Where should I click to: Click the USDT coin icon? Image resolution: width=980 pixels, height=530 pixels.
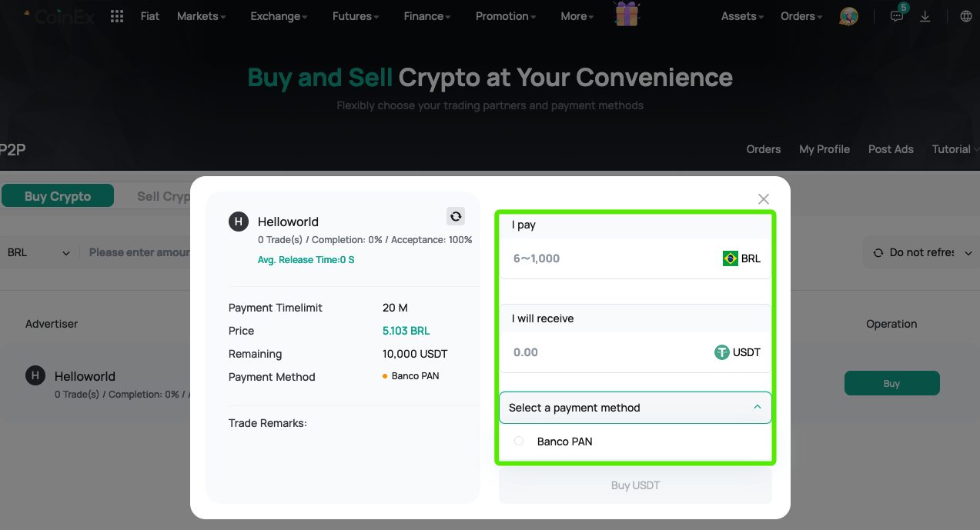pyautogui.click(x=721, y=352)
